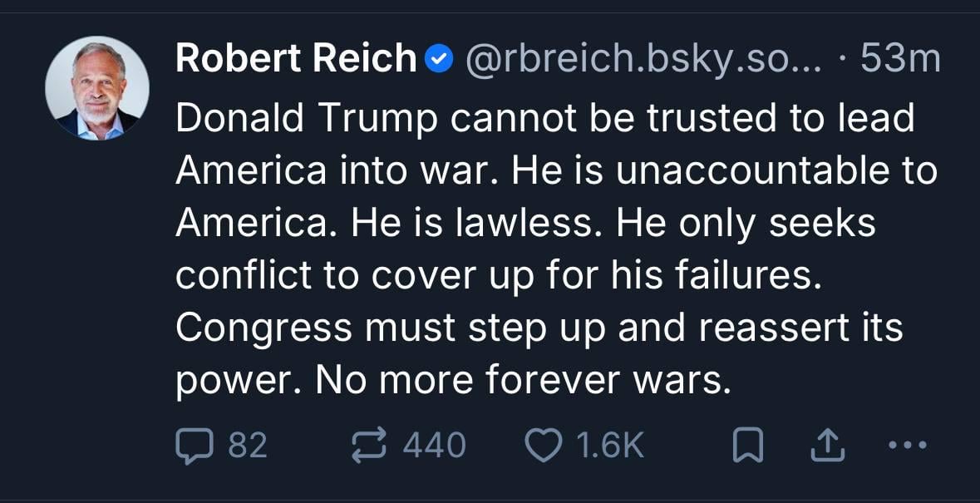Click the 53m post timestamp
The height and width of the screenshot is (503, 980).
(900, 59)
